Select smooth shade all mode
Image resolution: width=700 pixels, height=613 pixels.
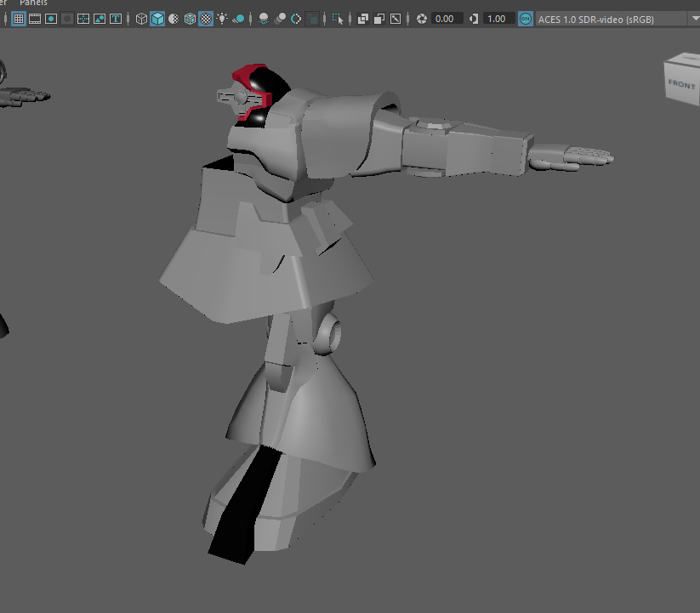pos(157,19)
